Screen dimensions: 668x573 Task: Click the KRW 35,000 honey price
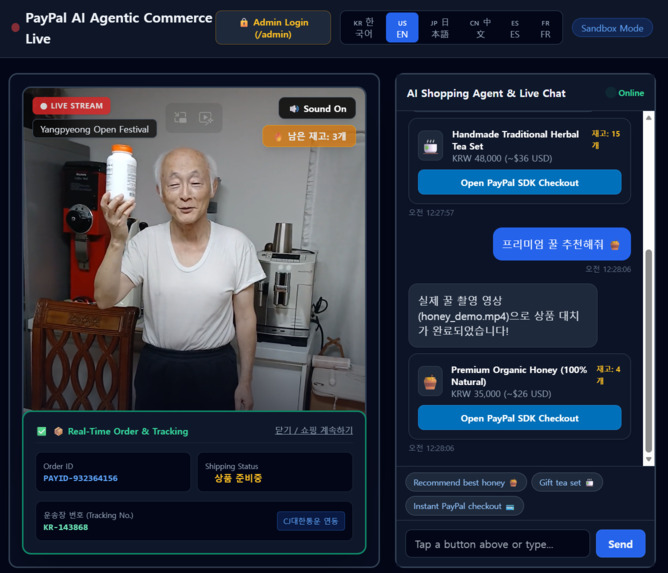501,394
